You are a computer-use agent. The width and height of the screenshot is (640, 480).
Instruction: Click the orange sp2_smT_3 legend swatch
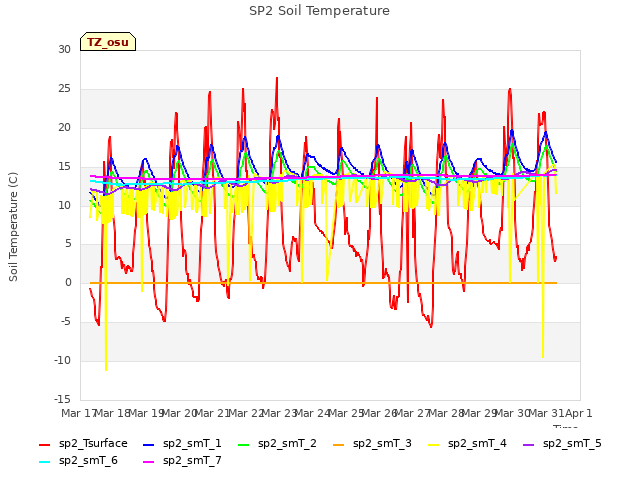(x=339, y=444)
